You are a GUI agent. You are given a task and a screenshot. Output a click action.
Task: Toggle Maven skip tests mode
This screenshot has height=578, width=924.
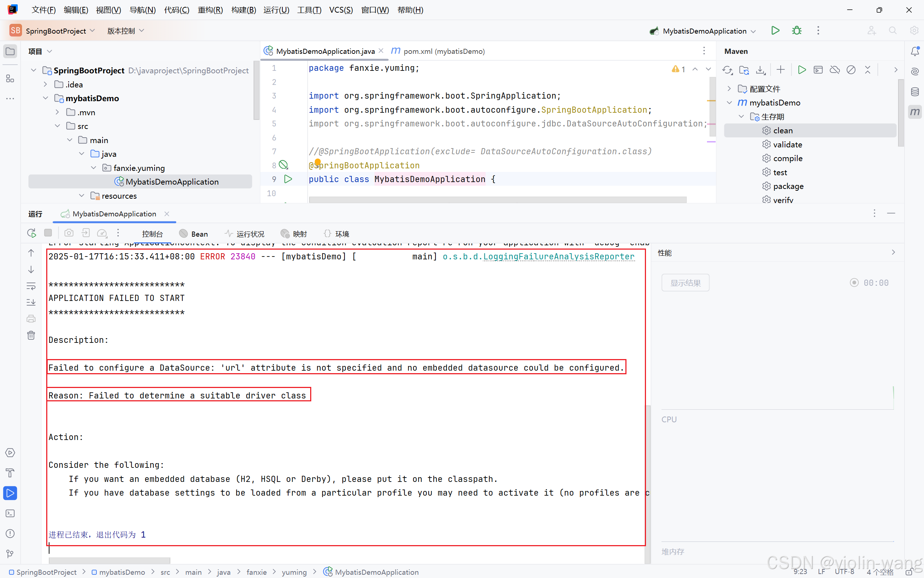click(x=851, y=70)
